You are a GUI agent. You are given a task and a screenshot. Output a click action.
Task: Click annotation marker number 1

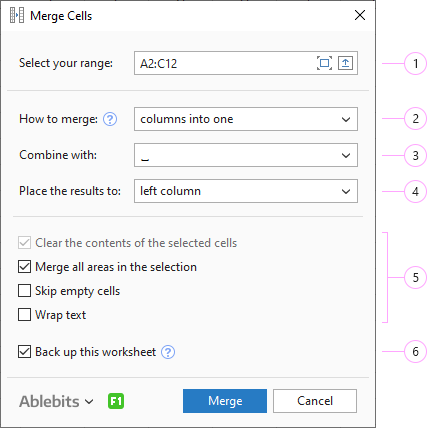click(x=415, y=63)
